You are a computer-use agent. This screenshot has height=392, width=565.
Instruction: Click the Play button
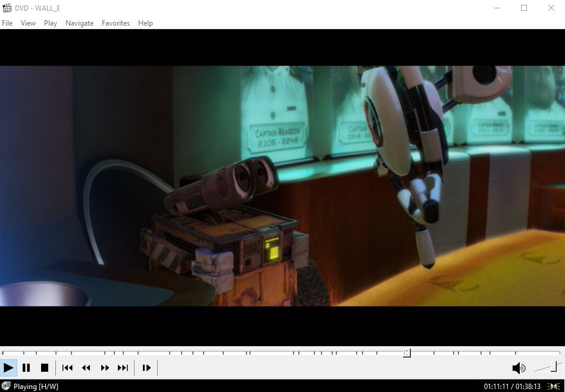pos(8,368)
